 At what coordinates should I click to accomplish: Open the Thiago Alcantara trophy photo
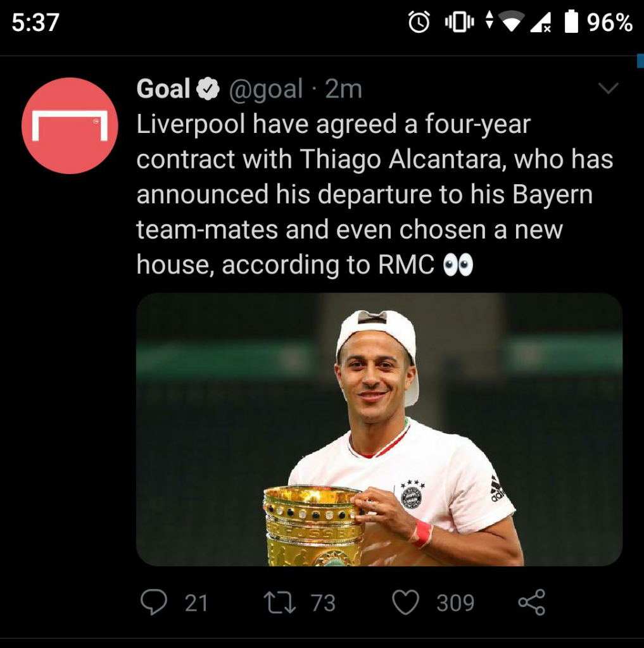tap(379, 429)
